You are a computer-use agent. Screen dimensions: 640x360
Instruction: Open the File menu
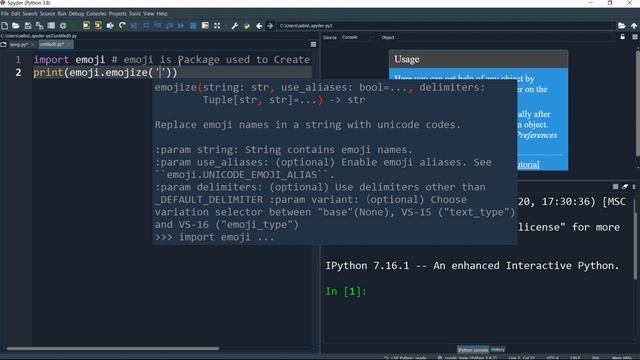(4, 14)
